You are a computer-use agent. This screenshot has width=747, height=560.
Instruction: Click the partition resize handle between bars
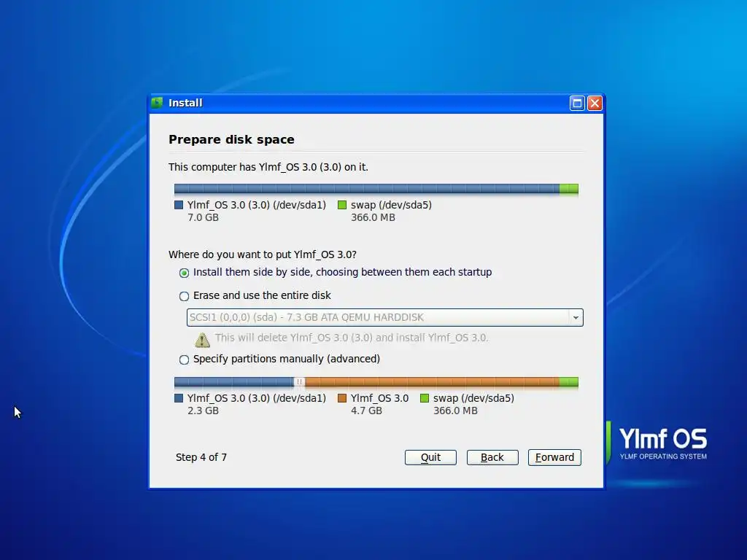click(x=299, y=381)
